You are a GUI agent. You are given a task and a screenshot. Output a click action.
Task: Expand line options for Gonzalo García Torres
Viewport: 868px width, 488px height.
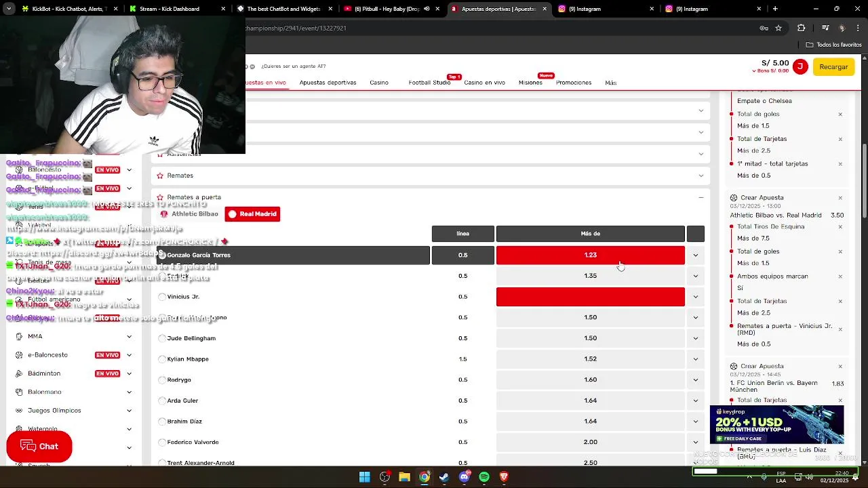pyautogui.click(x=695, y=256)
